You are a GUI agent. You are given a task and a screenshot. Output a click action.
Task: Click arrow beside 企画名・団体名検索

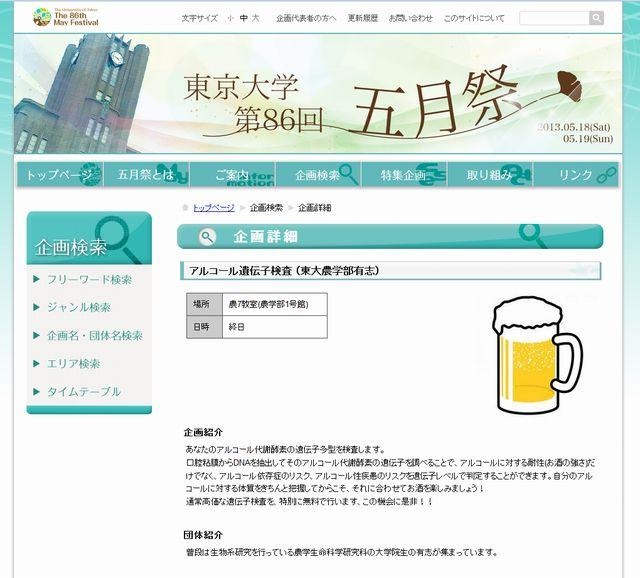(36, 335)
